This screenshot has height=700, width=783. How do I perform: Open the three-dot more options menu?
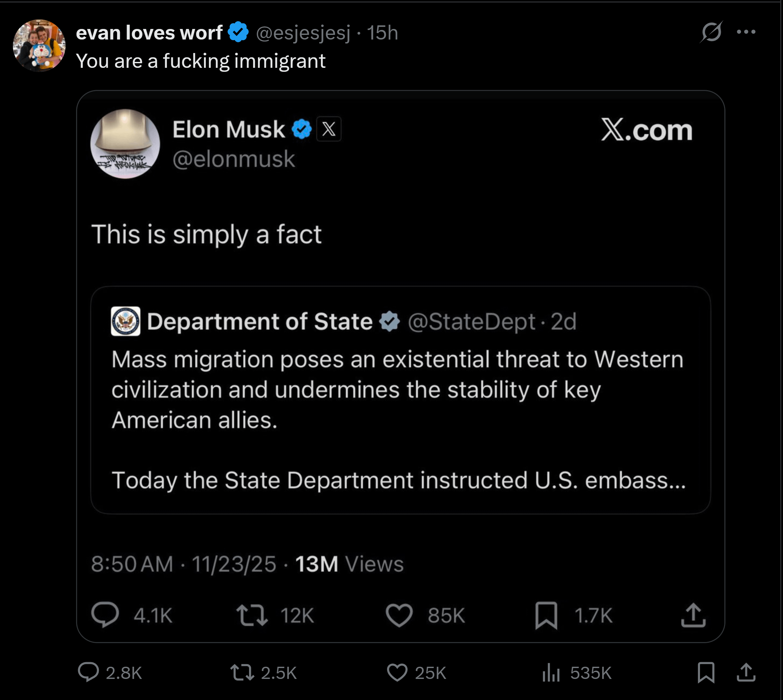[x=746, y=32]
